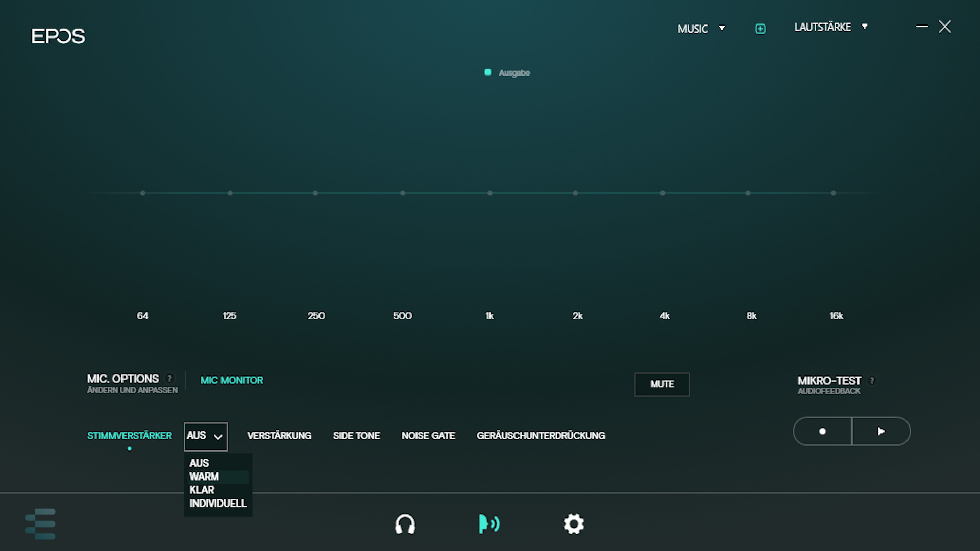This screenshot has width=980, height=551.
Task: Open the settings gear icon
Action: coord(573,524)
